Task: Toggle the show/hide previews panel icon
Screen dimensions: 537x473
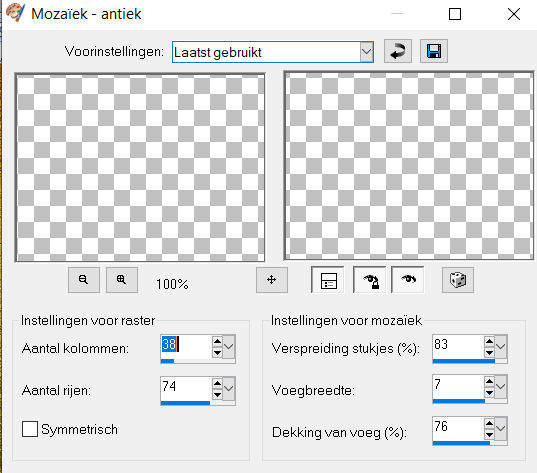Action: pyautogui.click(x=328, y=280)
